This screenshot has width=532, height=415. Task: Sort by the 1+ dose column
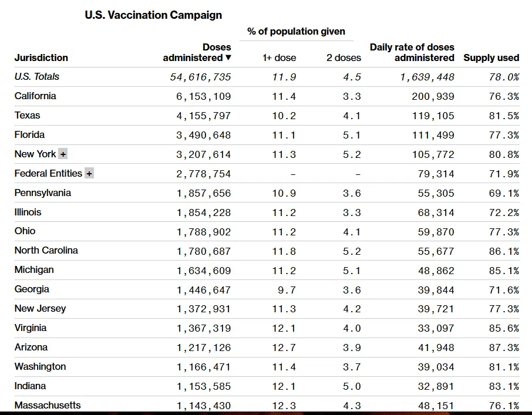pos(279,58)
